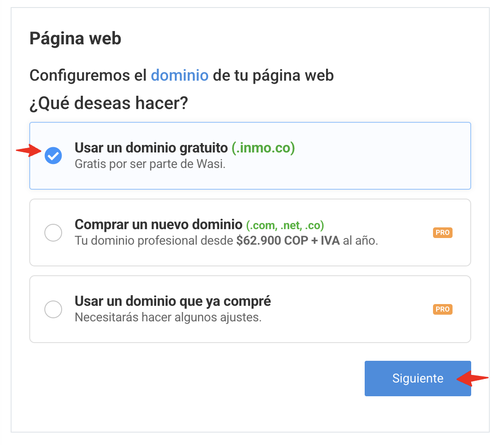Click the green '(.inmo.co)' text
This screenshot has height=445, width=504.
263,148
